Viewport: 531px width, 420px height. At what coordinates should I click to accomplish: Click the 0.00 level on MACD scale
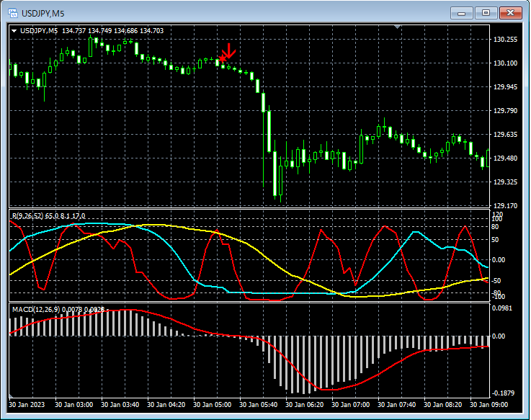(x=500, y=336)
